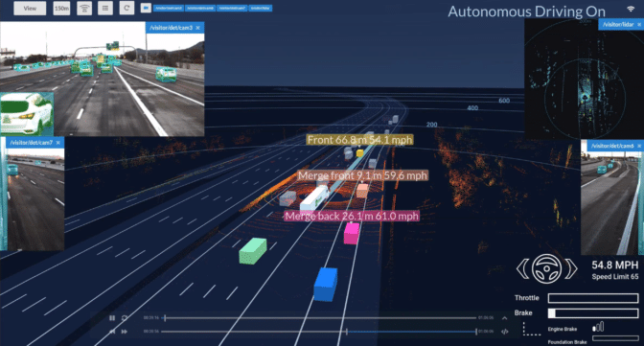The height and width of the screenshot is (346, 644).
Task: Click the cam3 camera feed thumbnail
Action: pyautogui.click(x=103, y=79)
